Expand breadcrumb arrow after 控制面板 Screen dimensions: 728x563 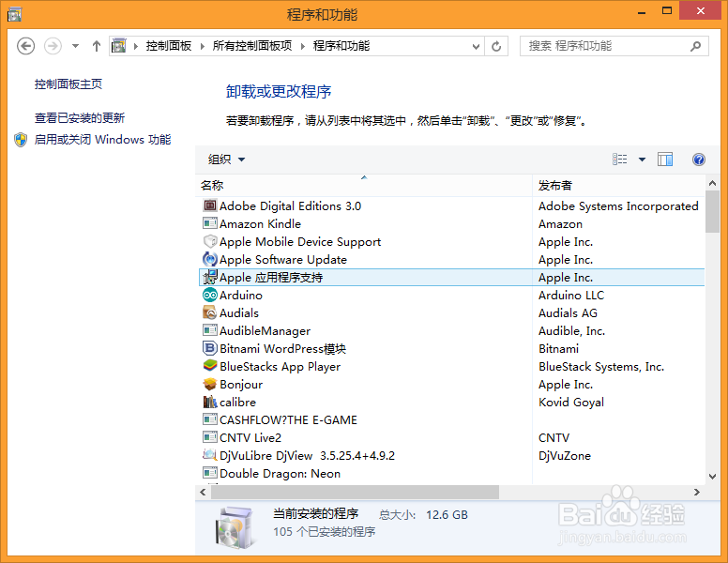coord(203,46)
